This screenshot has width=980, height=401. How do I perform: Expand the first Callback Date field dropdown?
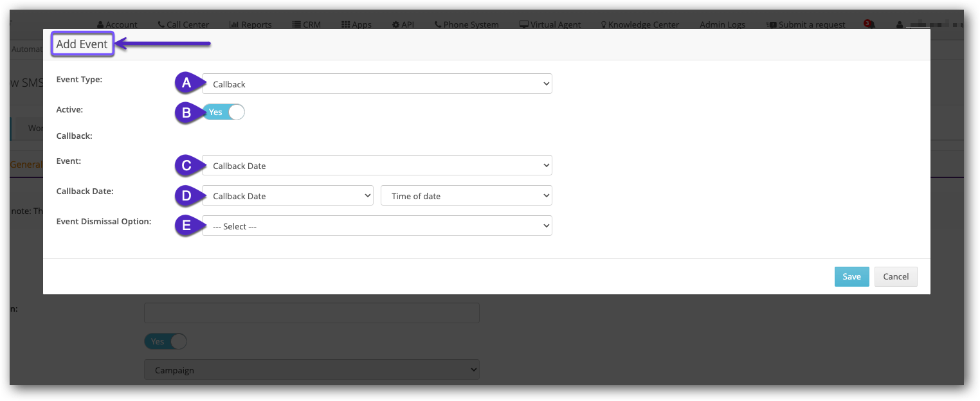coord(287,195)
